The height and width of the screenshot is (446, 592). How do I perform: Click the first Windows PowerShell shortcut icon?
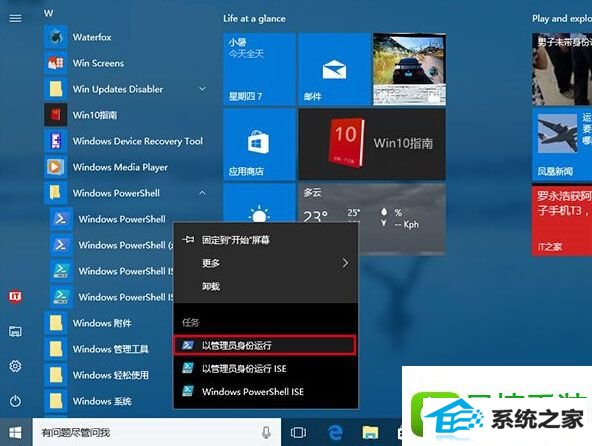tap(61, 219)
